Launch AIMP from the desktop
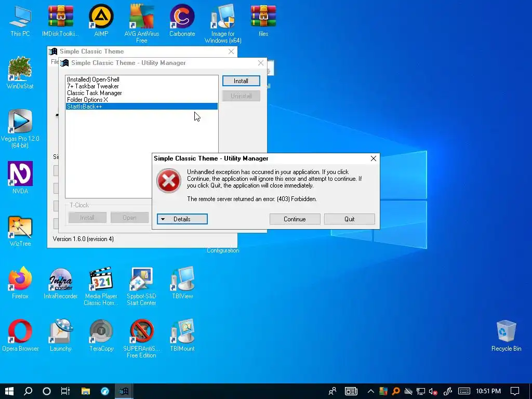Screen dimensions: 532x399 (101, 20)
